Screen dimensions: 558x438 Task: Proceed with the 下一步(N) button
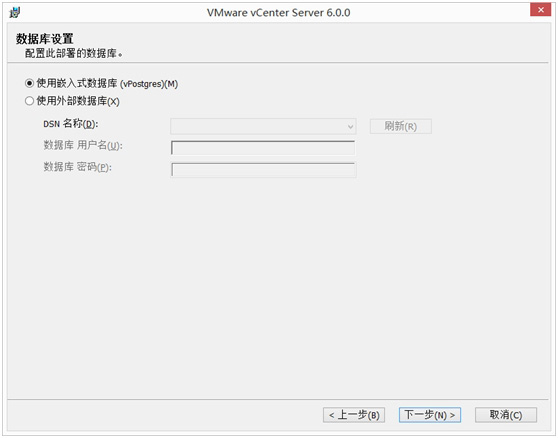click(x=430, y=415)
